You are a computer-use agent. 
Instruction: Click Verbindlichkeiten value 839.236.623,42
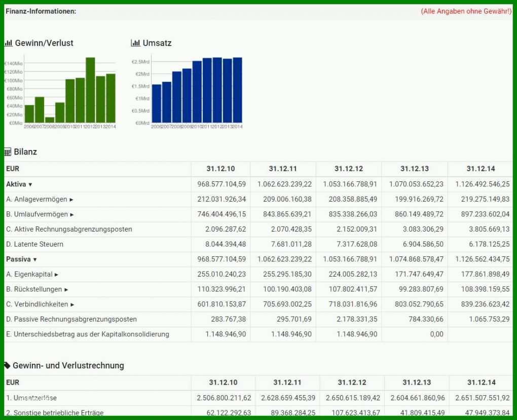[485, 304]
